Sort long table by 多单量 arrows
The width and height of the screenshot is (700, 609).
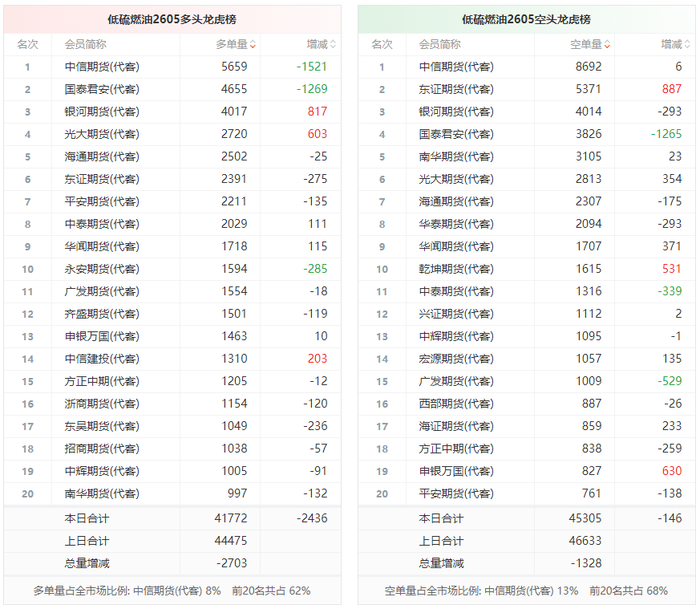point(253,45)
